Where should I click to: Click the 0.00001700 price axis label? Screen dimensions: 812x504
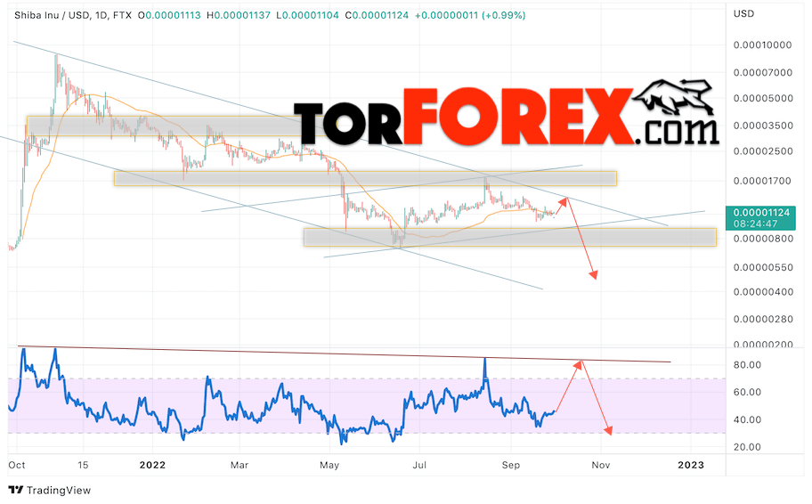762,181
